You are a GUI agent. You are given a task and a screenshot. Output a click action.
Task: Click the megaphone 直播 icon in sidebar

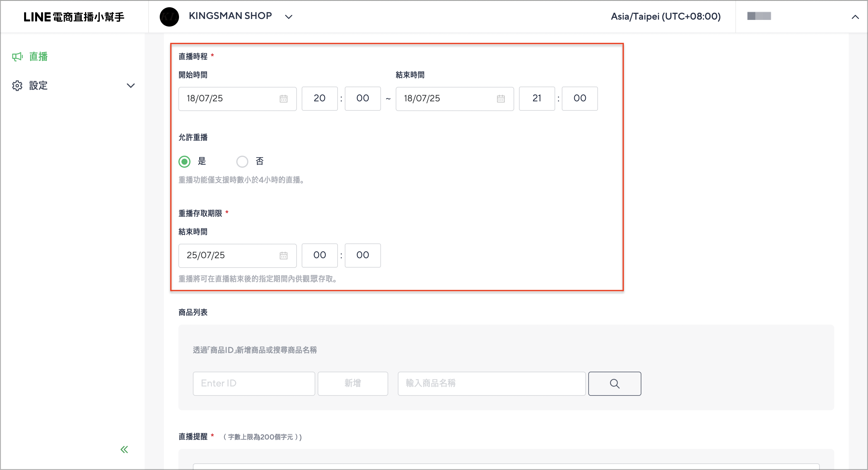click(17, 57)
